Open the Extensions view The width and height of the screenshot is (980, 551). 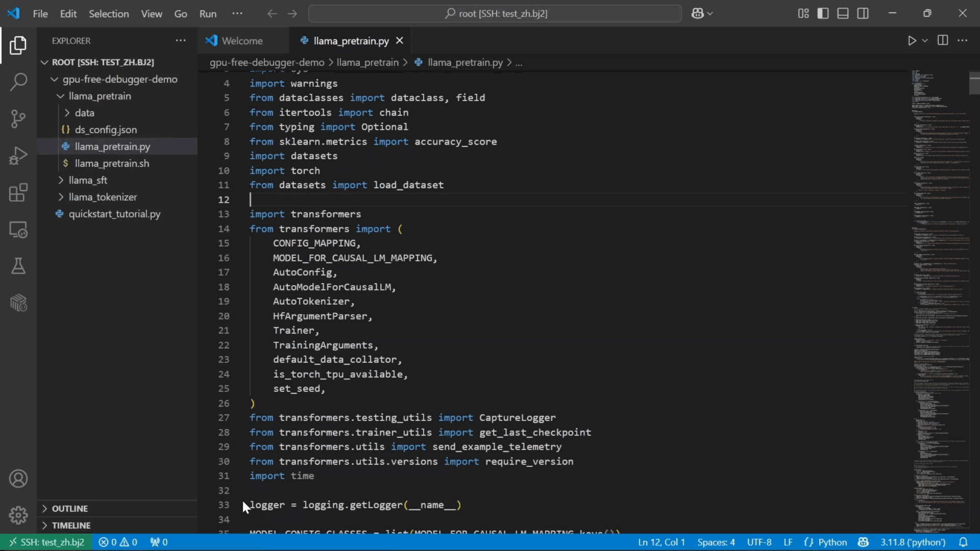(x=18, y=193)
